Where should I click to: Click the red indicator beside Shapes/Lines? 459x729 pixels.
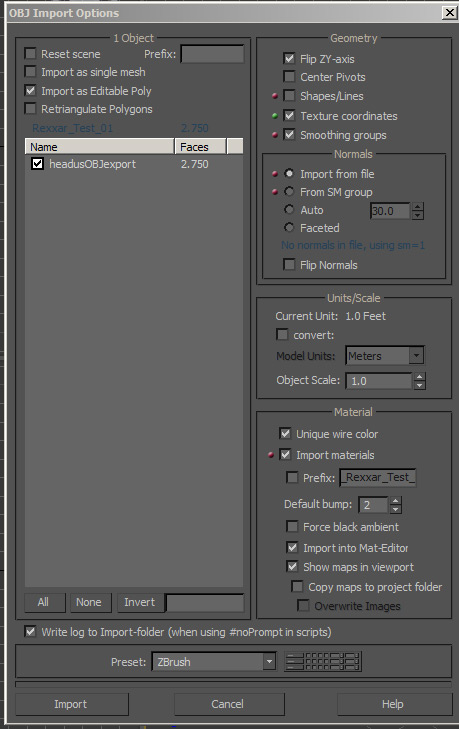click(x=275, y=96)
